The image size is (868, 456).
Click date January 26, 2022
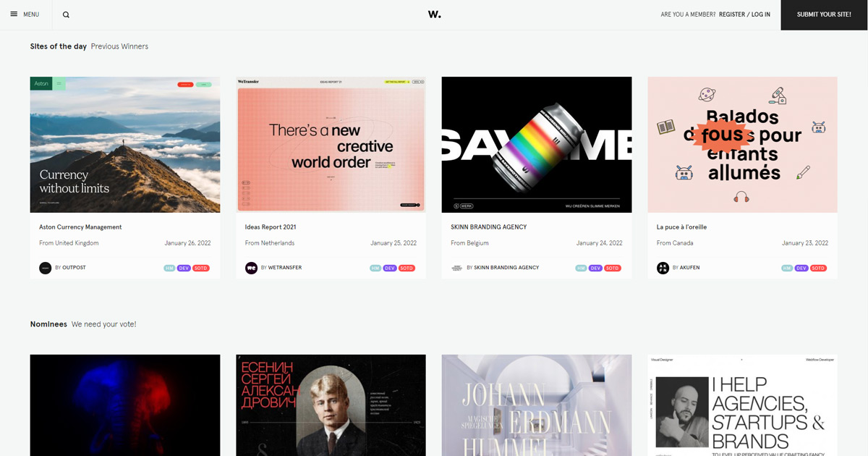coord(187,243)
